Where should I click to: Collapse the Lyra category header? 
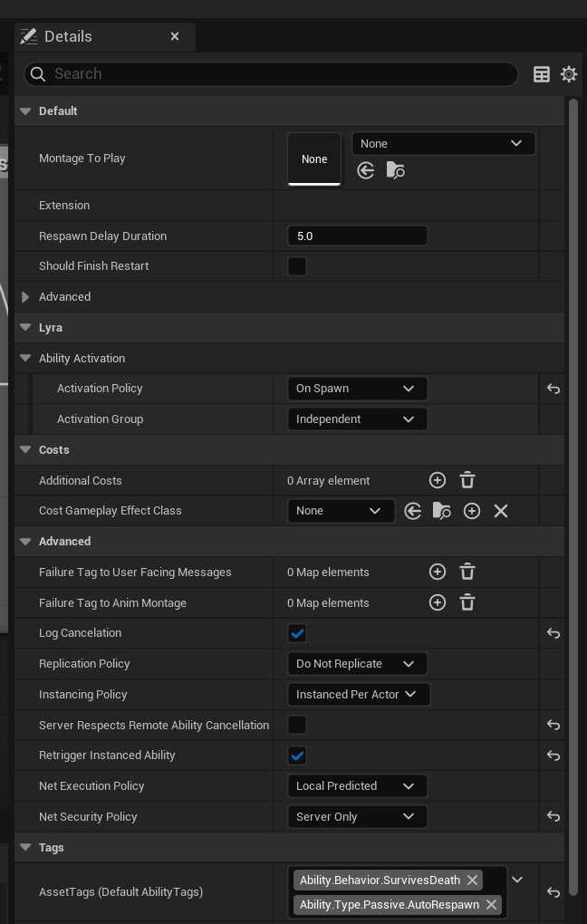tap(25, 328)
